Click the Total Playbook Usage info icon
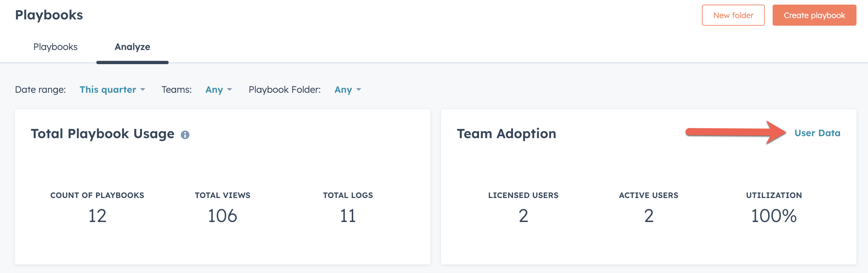Image resolution: width=868 pixels, height=273 pixels. (185, 135)
